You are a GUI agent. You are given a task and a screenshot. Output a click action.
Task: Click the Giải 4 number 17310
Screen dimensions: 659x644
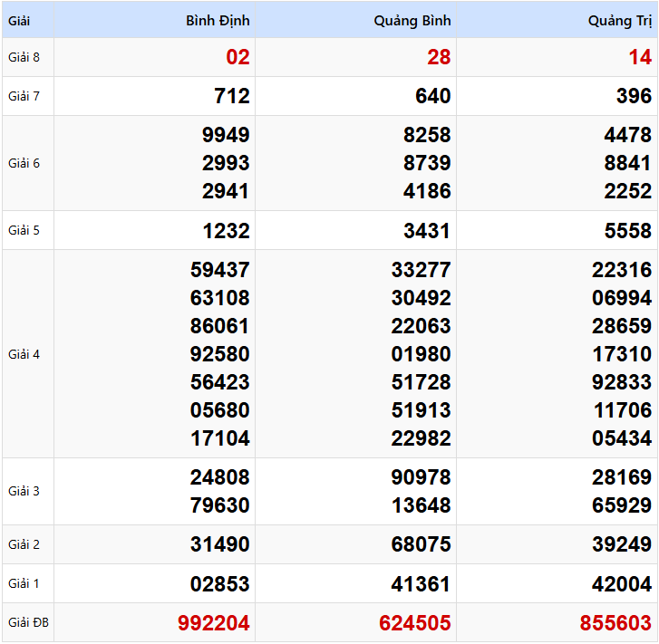(623, 354)
